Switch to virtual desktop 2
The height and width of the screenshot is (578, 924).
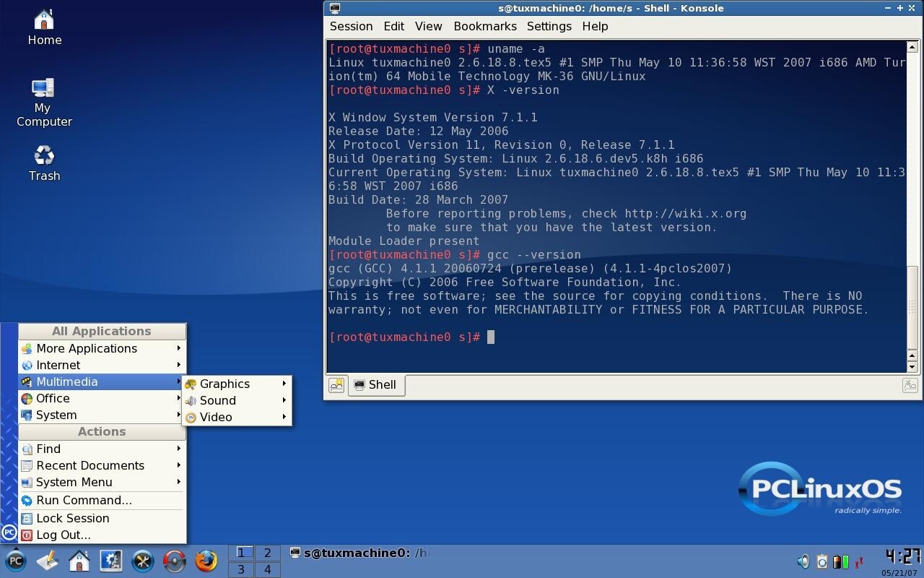pos(267,553)
